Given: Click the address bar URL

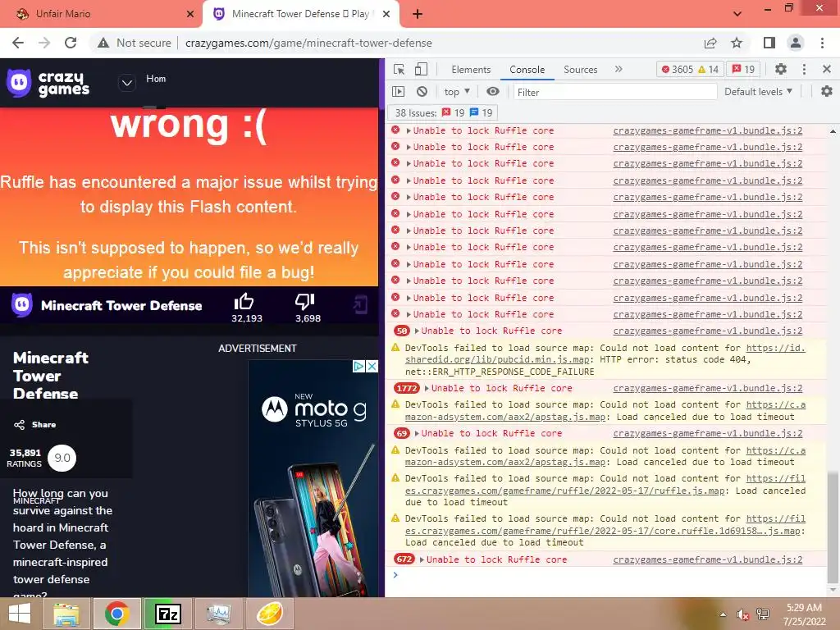Looking at the screenshot, I should 308,43.
